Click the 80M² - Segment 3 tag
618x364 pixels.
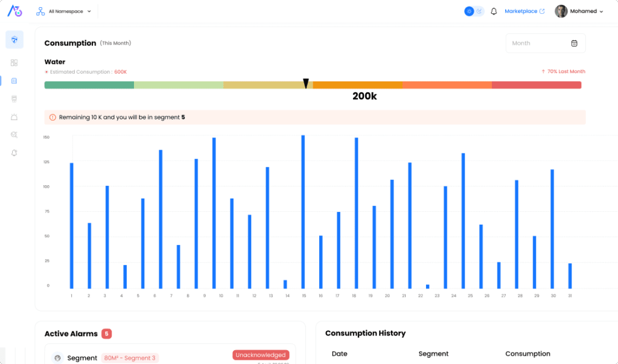tap(129, 358)
